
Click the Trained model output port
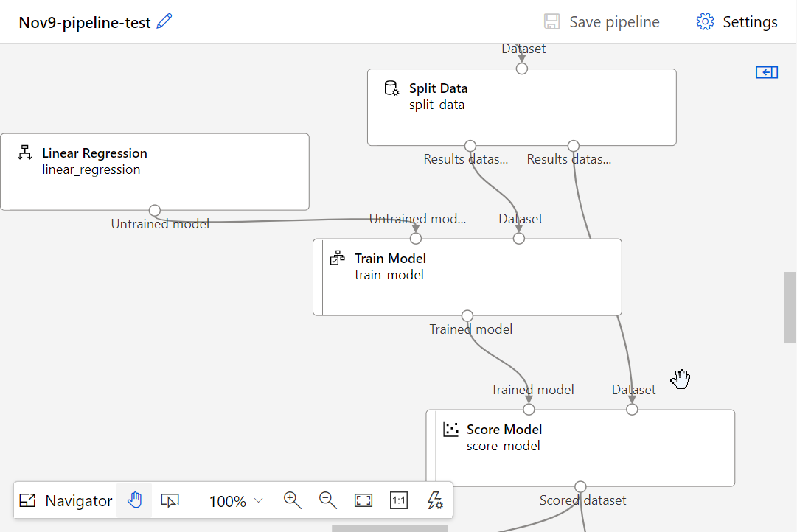467,316
